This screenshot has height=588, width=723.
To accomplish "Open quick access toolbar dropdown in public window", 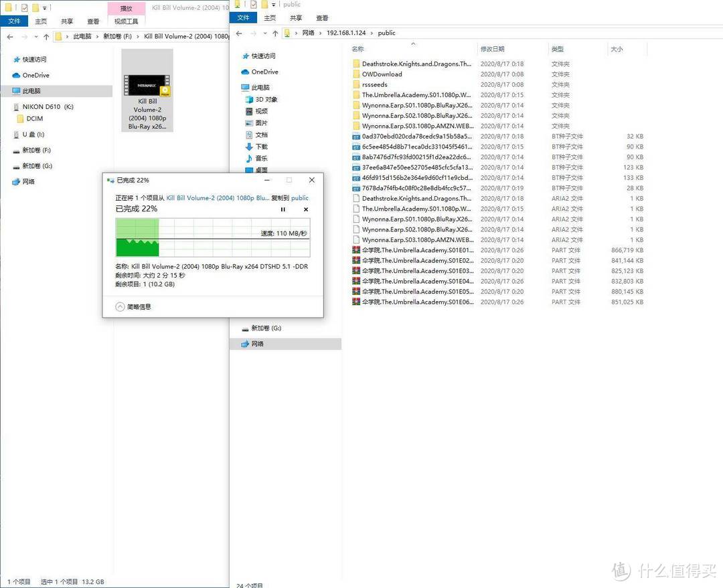I will [273, 5].
